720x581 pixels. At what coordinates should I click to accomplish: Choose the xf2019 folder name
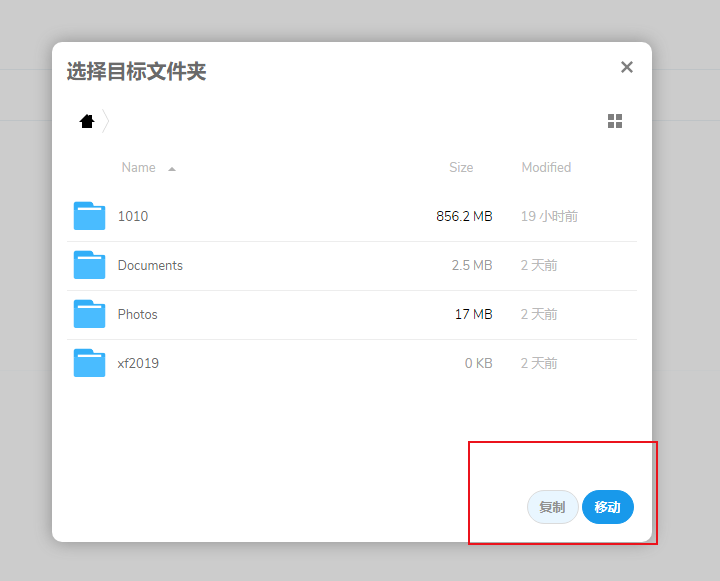[x=138, y=363]
